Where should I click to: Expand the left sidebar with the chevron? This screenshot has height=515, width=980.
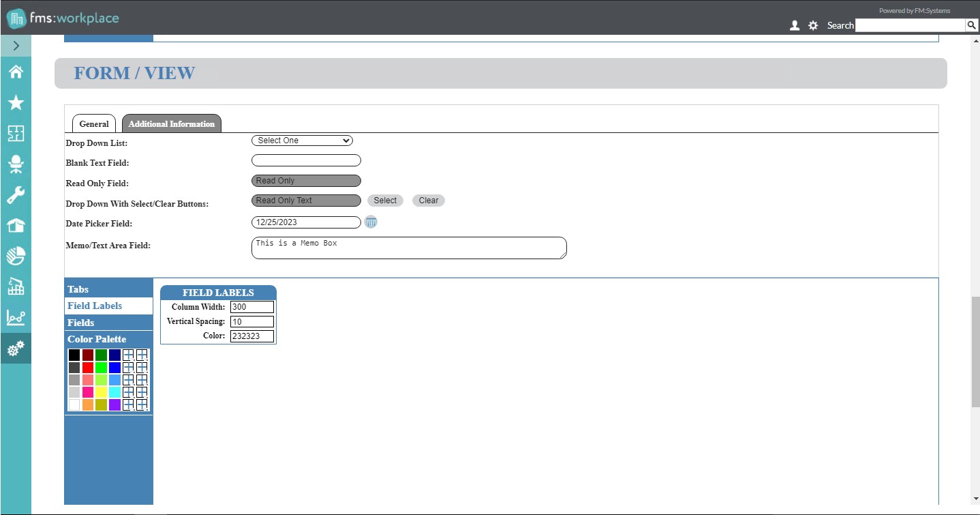point(16,46)
